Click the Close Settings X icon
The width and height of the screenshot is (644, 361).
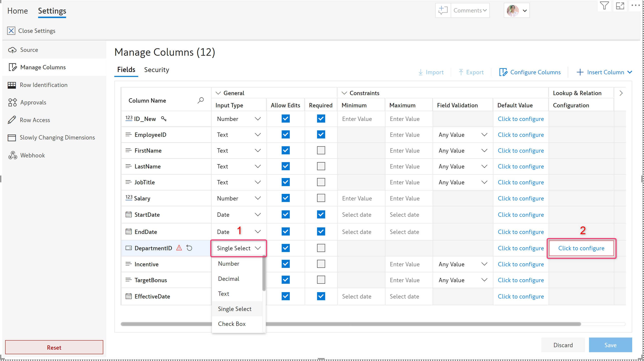click(x=11, y=31)
